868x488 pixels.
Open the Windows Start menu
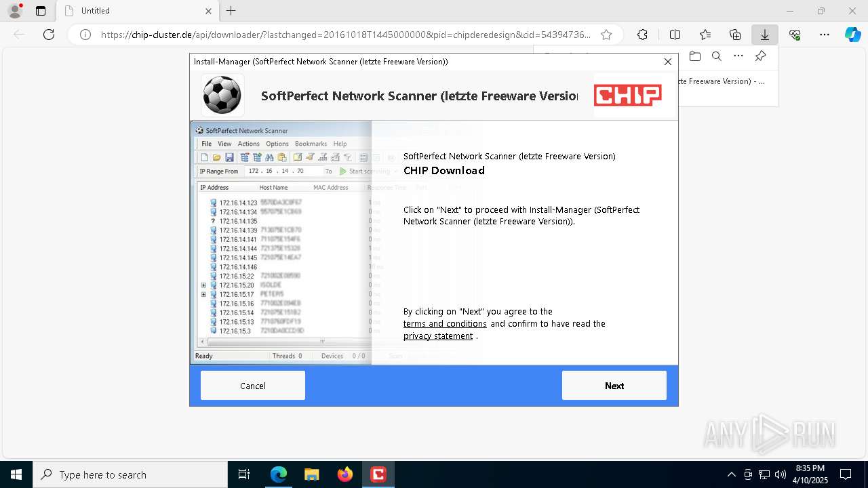[x=16, y=474]
